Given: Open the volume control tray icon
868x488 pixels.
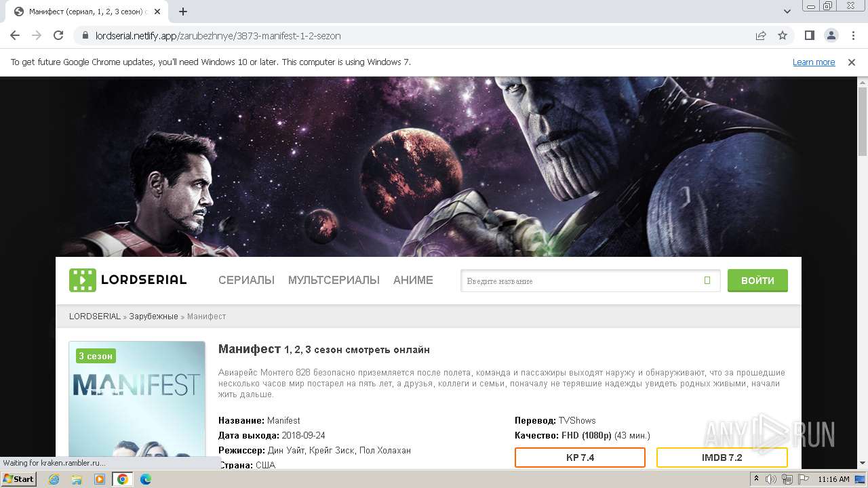Looking at the screenshot, I should (x=771, y=479).
